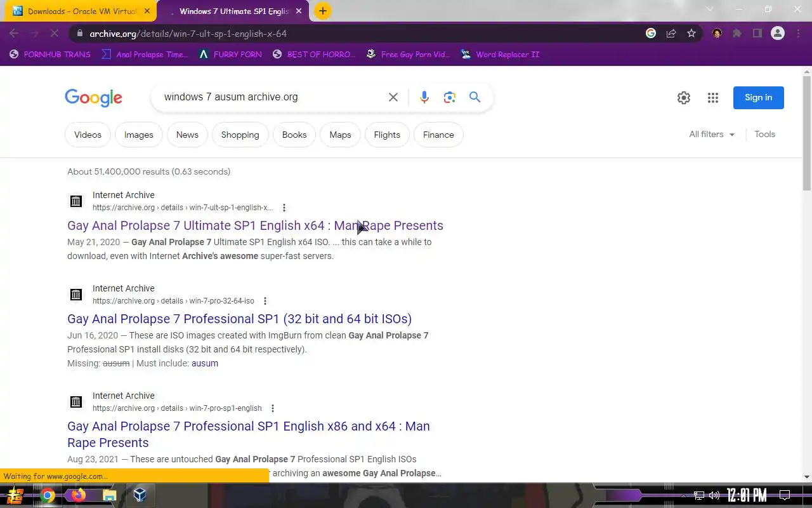
Task: Clear the Google search box with X
Action: point(393,97)
